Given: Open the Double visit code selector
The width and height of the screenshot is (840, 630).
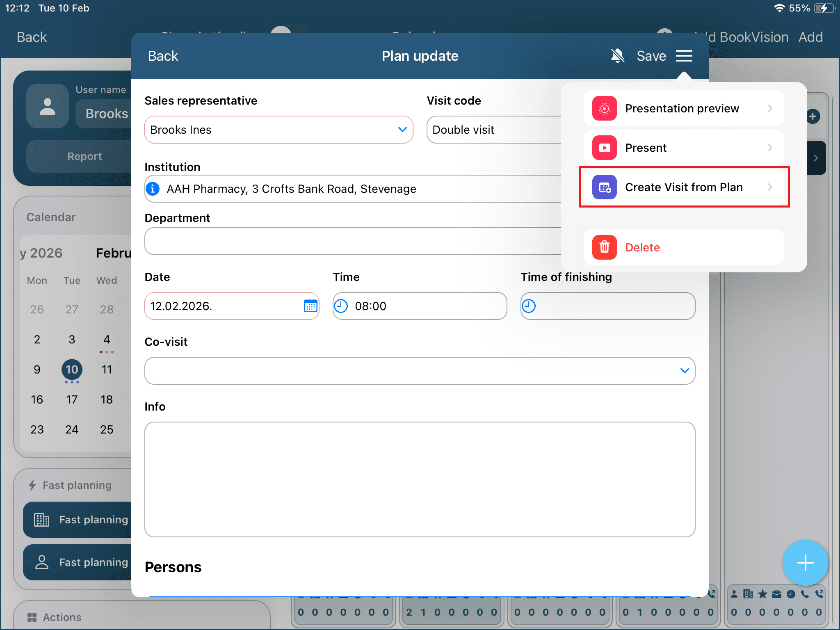Looking at the screenshot, I should coord(492,130).
